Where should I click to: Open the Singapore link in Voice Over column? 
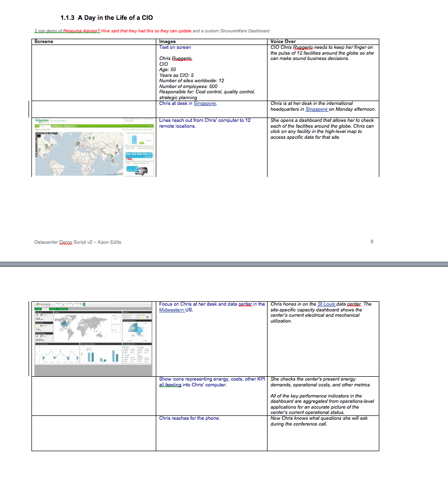[316, 109]
